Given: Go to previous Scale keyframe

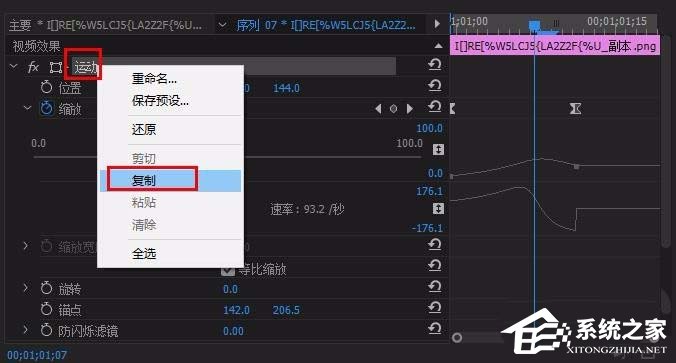Looking at the screenshot, I should [x=378, y=109].
